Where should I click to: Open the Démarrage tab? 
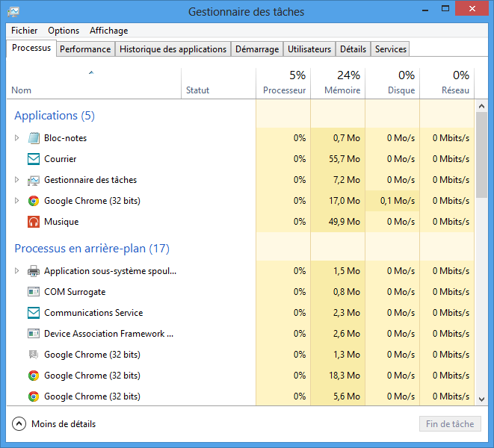[256, 49]
